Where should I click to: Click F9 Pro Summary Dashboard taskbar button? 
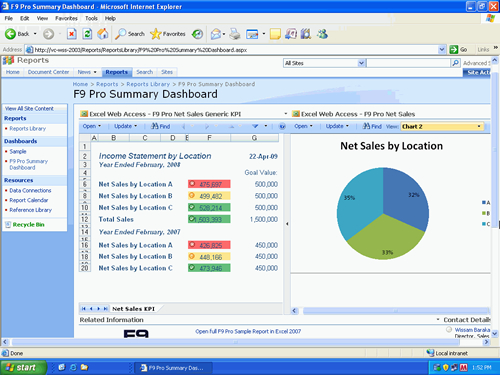[x=173, y=368]
